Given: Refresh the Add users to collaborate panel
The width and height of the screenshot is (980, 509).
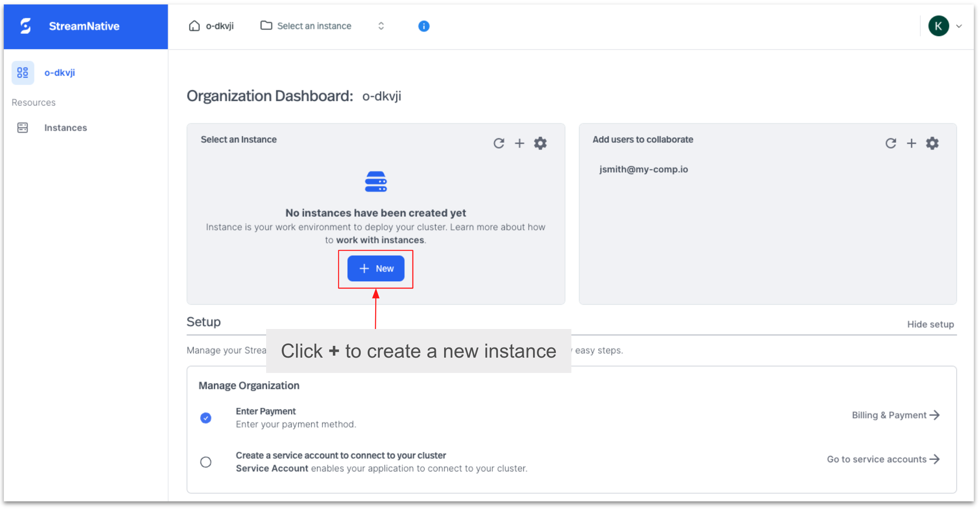Looking at the screenshot, I should (891, 143).
